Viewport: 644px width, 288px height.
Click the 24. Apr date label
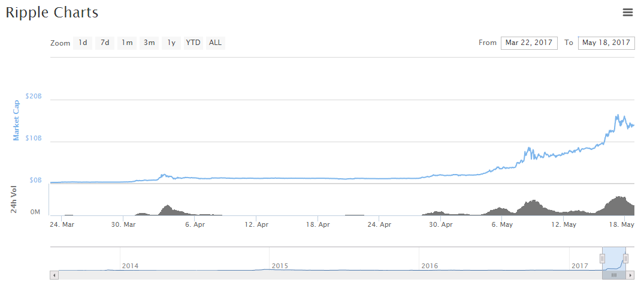(379, 224)
